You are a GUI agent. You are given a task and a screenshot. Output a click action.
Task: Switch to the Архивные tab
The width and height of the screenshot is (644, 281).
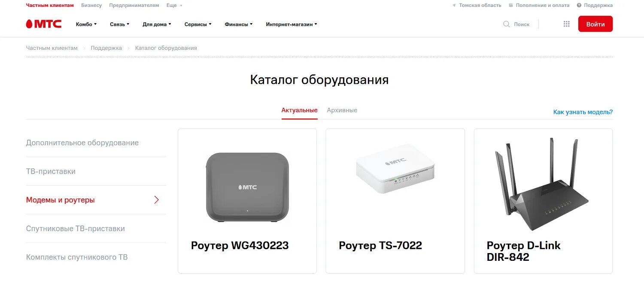pyautogui.click(x=342, y=110)
